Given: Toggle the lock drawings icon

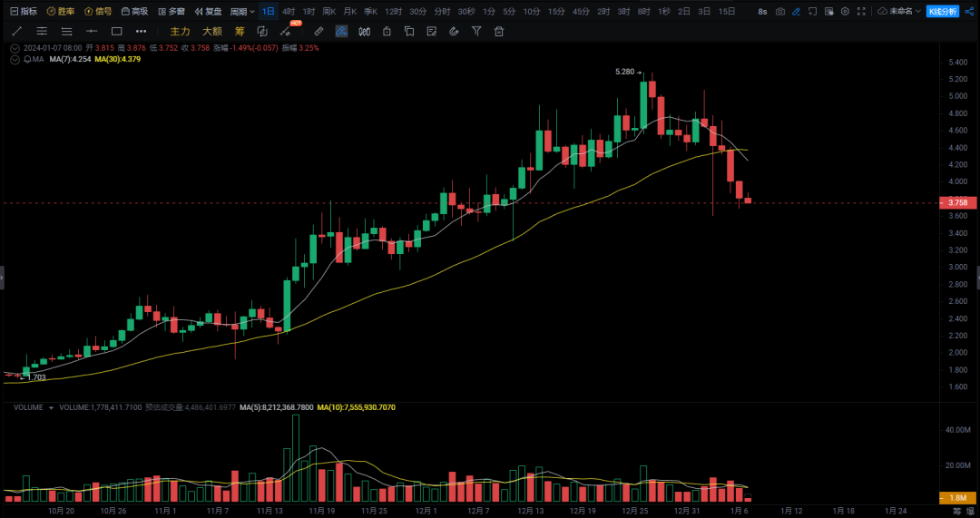Looking at the screenshot, I should (x=387, y=31).
